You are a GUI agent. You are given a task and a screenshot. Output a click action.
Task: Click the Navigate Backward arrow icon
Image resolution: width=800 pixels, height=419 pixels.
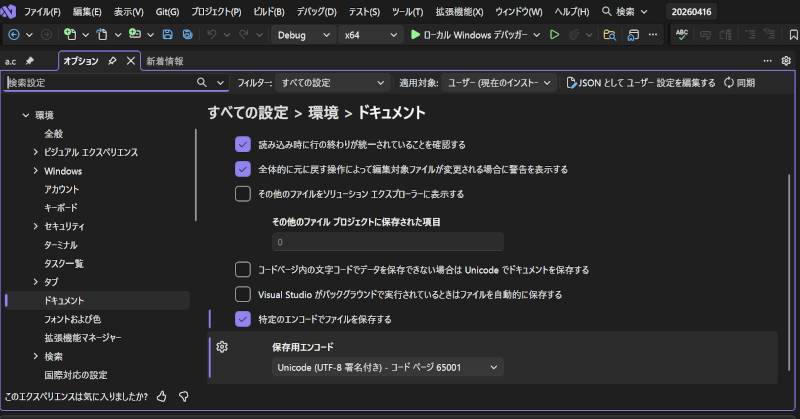pyautogui.click(x=14, y=35)
